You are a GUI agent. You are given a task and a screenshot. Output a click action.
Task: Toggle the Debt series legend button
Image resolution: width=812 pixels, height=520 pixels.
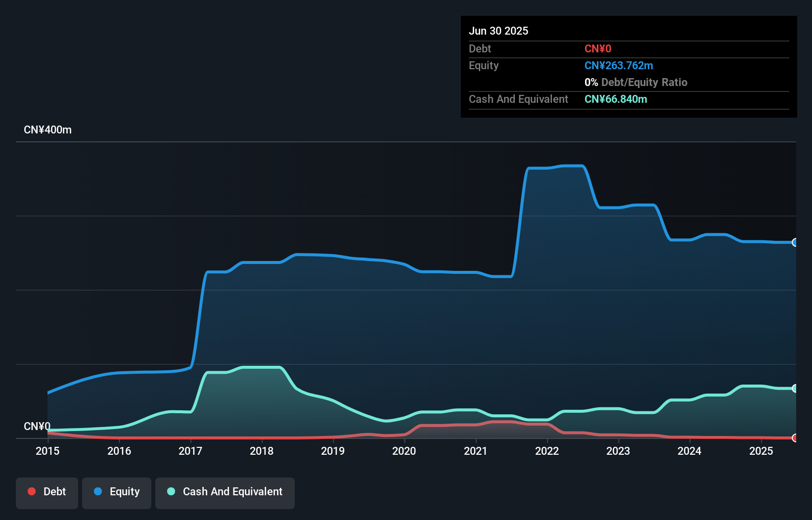coord(47,493)
